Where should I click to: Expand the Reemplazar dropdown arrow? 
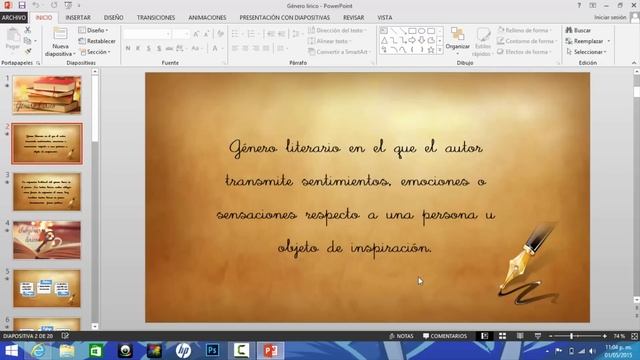point(609,41)
